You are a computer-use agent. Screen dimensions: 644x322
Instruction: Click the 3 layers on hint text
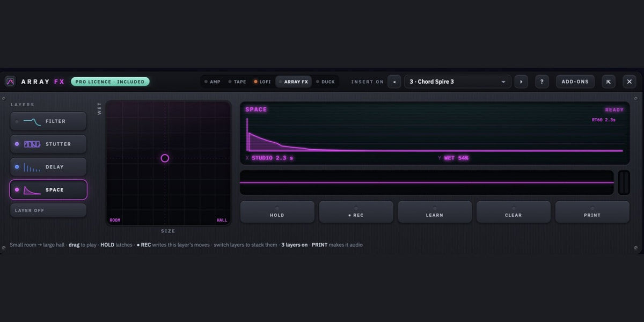tap(295, 245)
